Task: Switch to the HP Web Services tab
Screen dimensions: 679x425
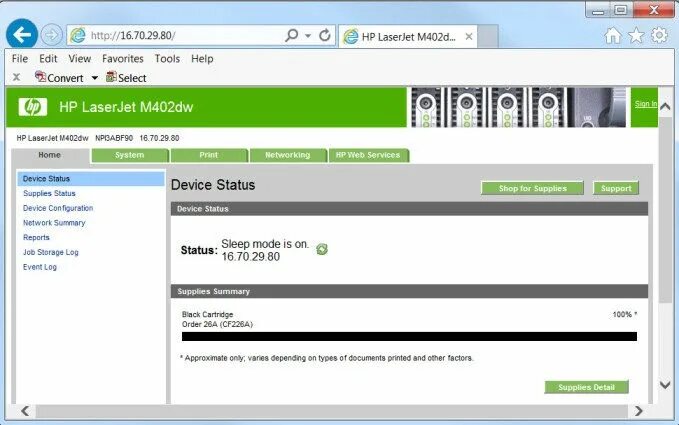Action: pos(368,155)
